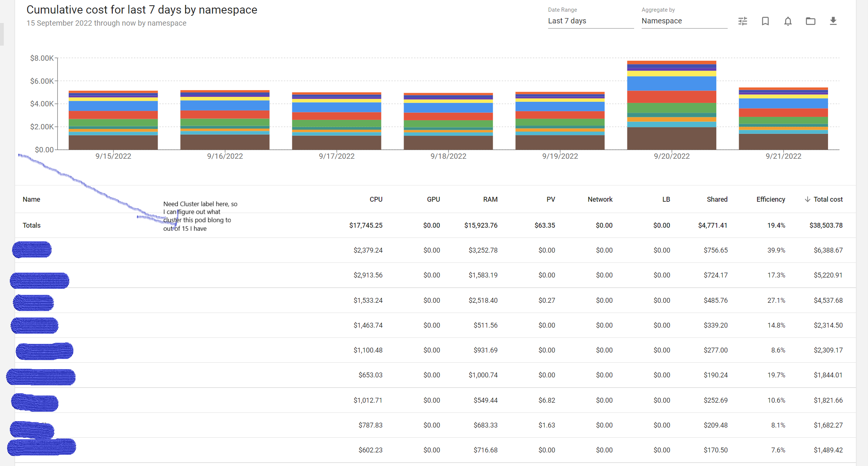Screen dimensions: 868x466
Task: Sort the table by CPU cost
Action: (376, 199)
